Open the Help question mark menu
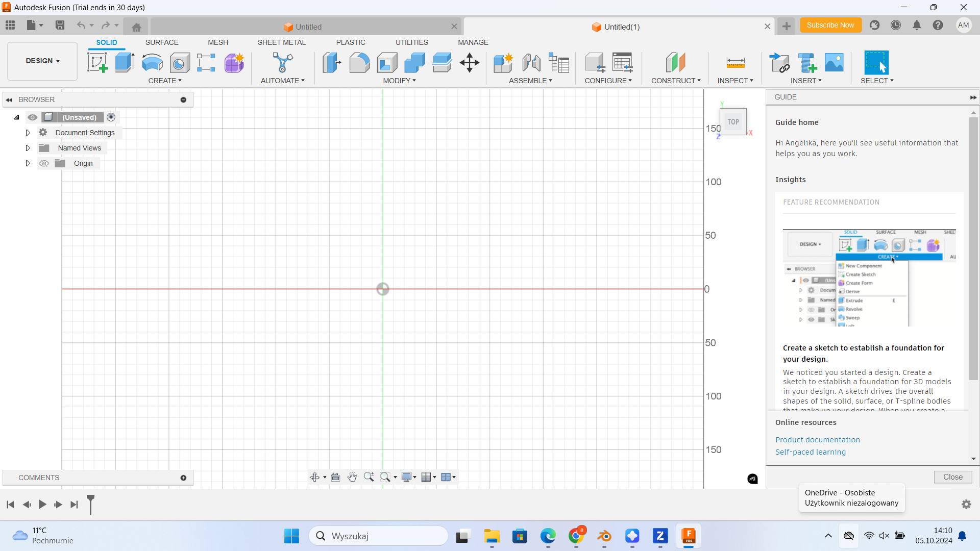 [938, 25]
